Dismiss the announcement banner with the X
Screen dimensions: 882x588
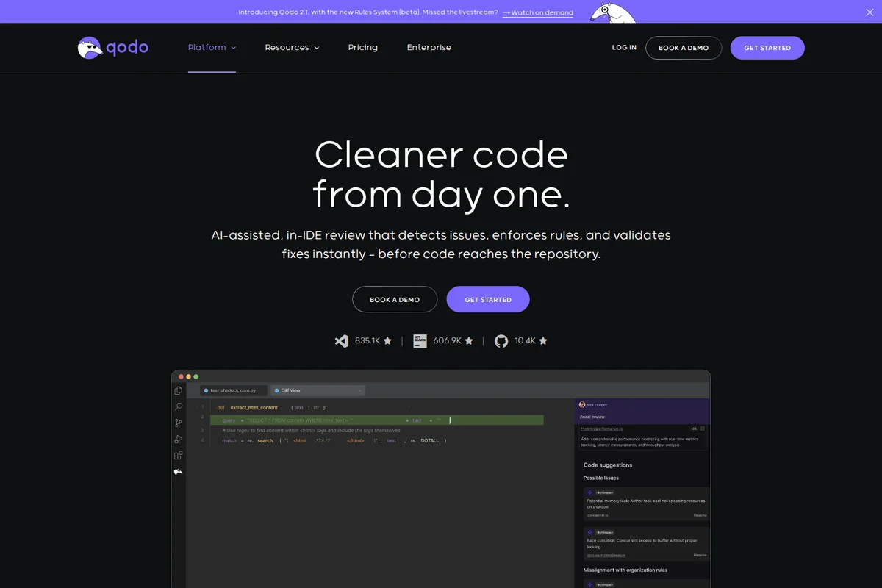point(870,12)
